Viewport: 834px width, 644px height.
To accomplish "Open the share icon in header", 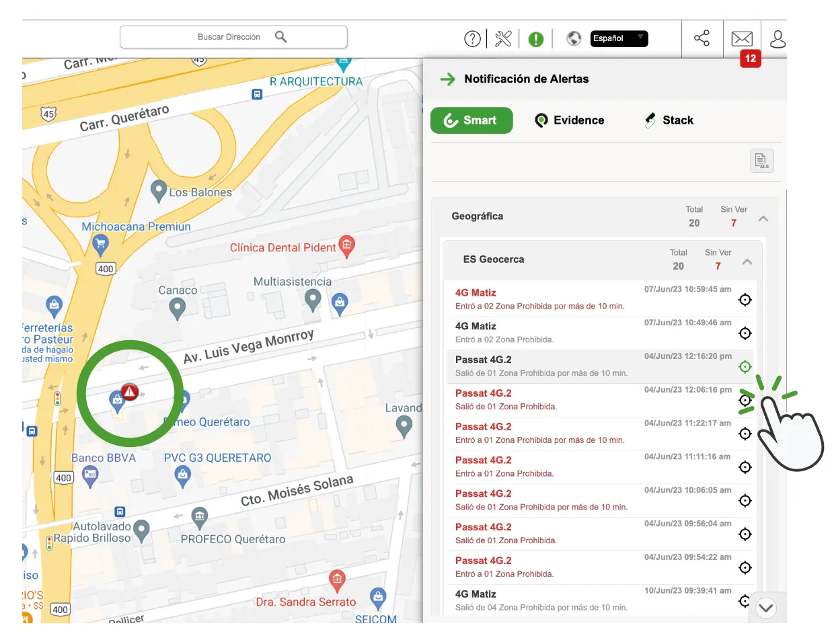I will click(702, 38).
